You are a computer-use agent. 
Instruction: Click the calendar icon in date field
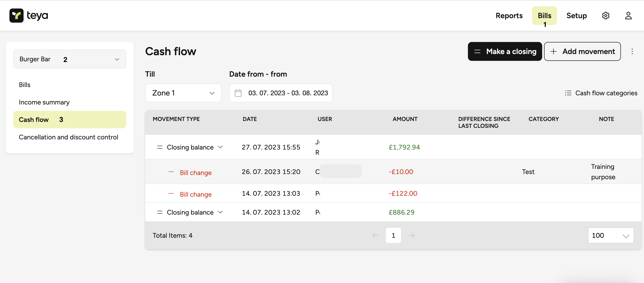click(x=238, y=93)
